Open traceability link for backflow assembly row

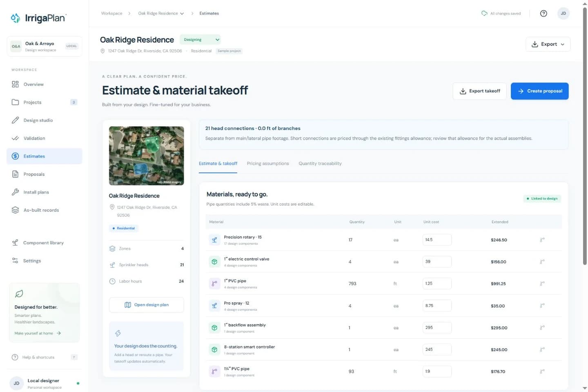pyautogui.click(x=542, y=327)
